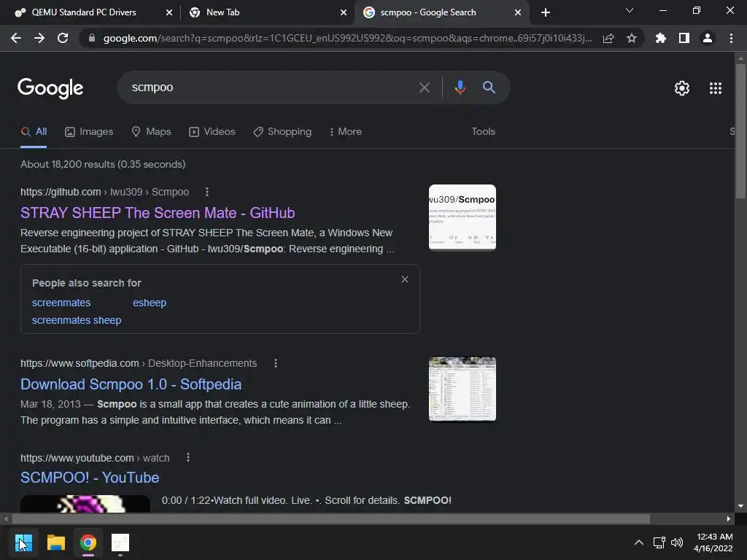The width and height of the screenshot is (747, 560).
Task: Open the network status tray icon
Action: pyautogui.click(x=659, y=542)
